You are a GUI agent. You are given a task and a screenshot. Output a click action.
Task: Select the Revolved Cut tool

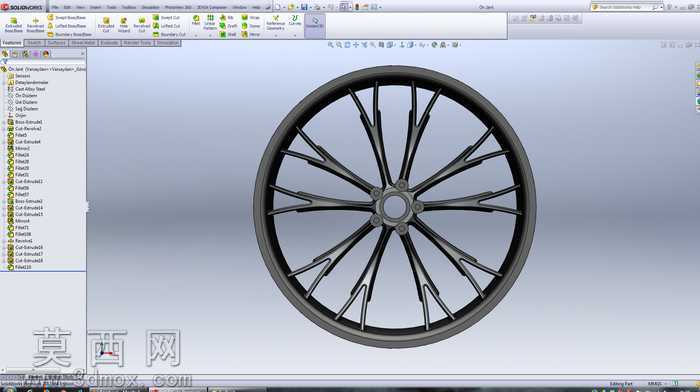point(142,25)
